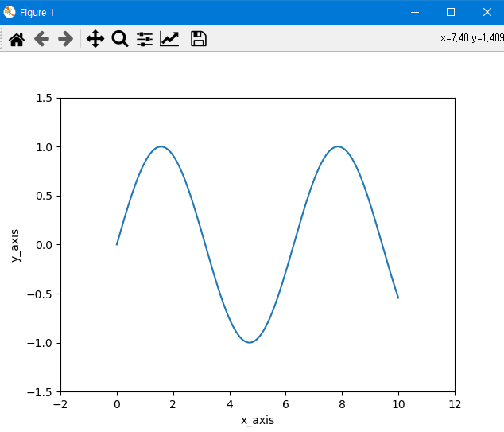Click the 8 x-axis tick label

click(x=342, y=404)
